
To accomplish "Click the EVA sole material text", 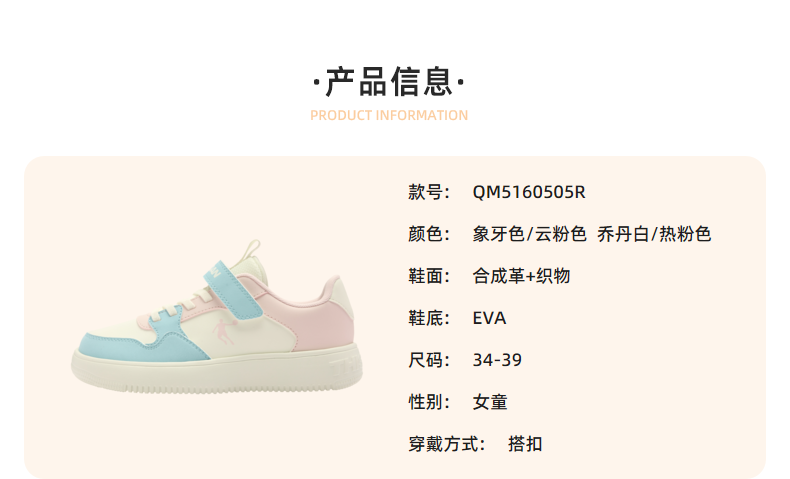I will coord(489,318).
